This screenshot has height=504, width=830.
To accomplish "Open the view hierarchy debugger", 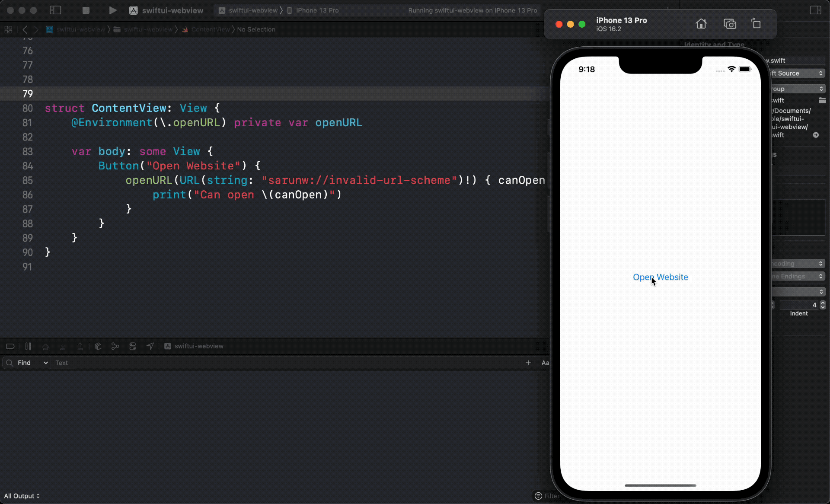I will click(x=98, y=346).
